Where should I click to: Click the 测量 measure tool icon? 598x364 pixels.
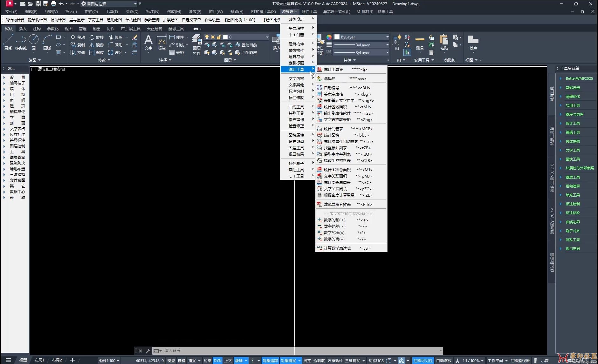click(x=420, y=43)
